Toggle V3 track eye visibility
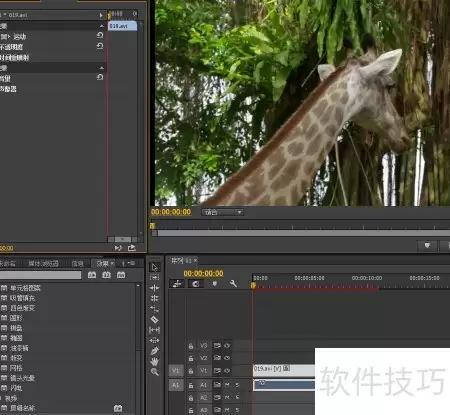This screenshot has height=415, width=450. click(x=227, y=346)
